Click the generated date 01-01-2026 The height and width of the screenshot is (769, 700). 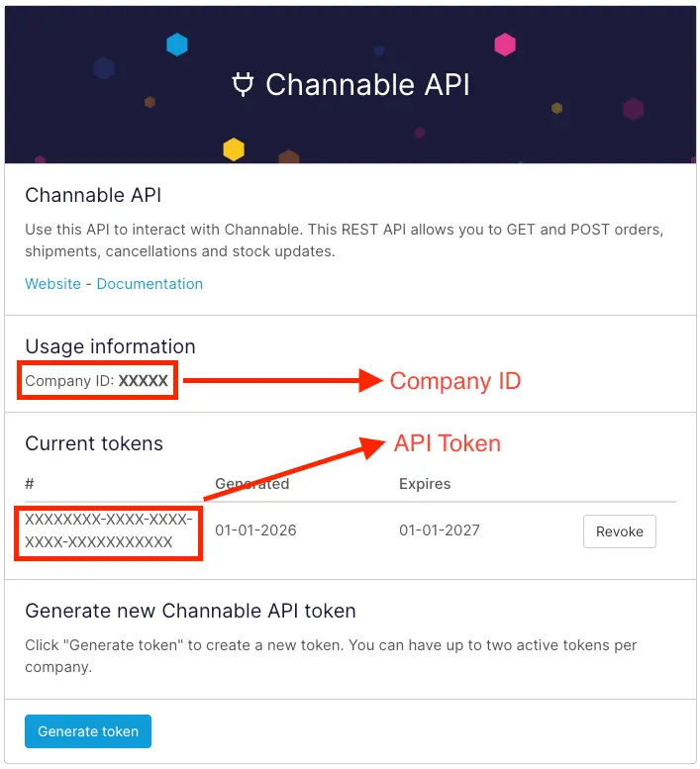point(255,530)
